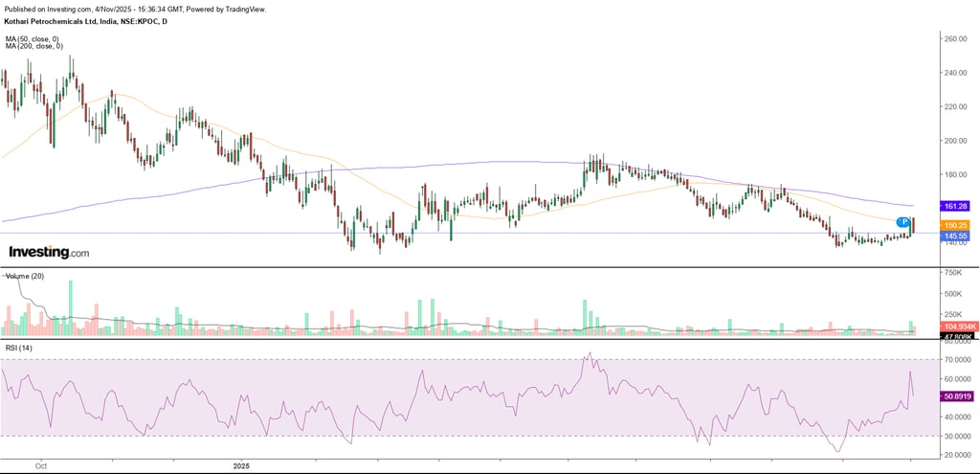Click the purple 50.8919 RSI value tag
This screenshot has width=980, height=474.
957,395
